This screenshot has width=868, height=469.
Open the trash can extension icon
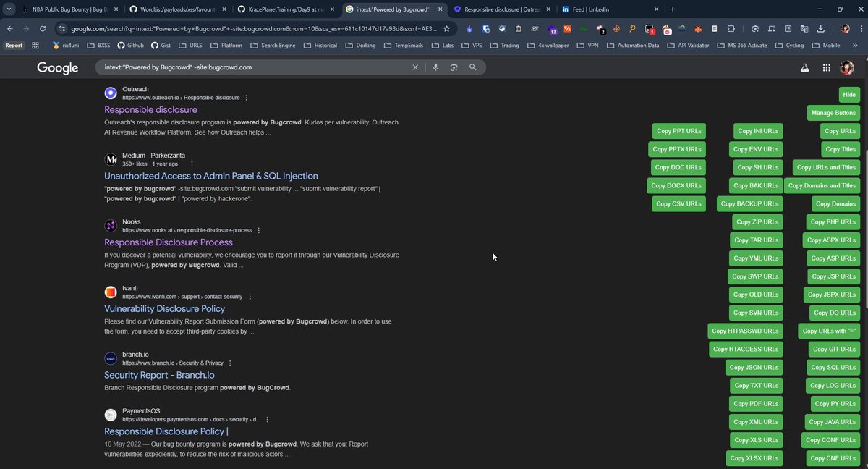518,29
